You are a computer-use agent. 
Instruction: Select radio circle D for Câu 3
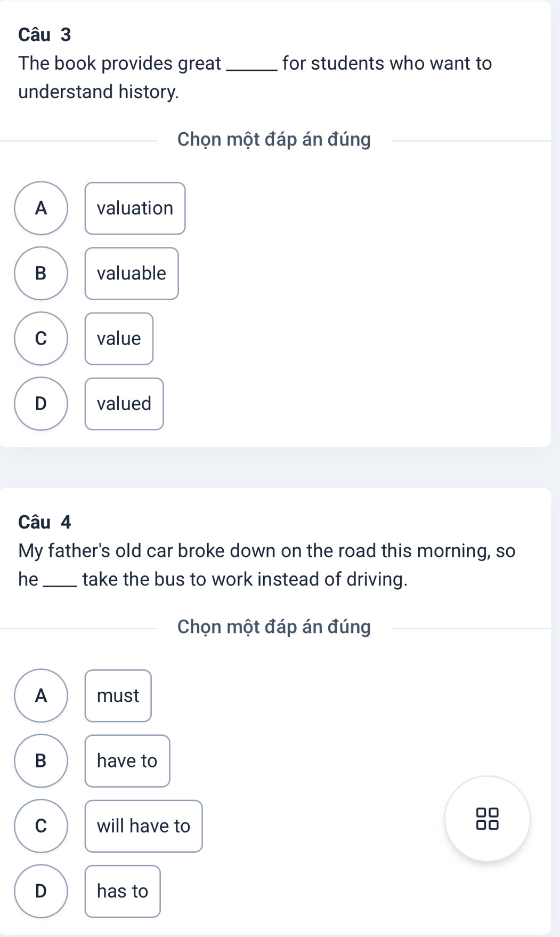coord(40,404)
